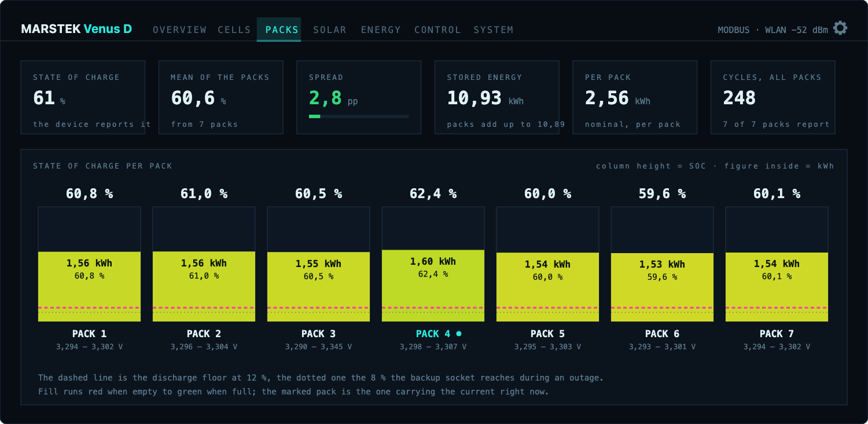Click the Pack 7 fill showing 1,54 kWh 60,1 %

point(777,287)
